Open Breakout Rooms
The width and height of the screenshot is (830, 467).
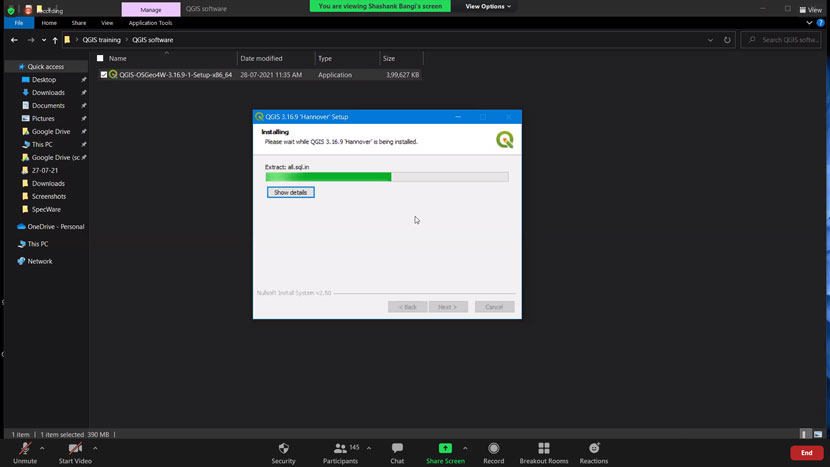[x=544, y=453]
